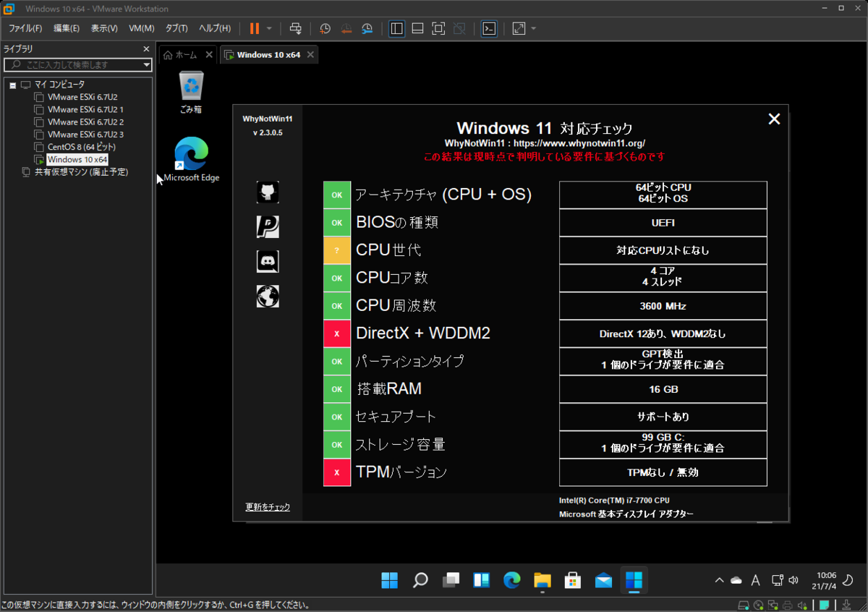The height and width of the screenshot is (612, 868).
Task: Click the orange Pause VM toolbar button
Action: point(255,28)
